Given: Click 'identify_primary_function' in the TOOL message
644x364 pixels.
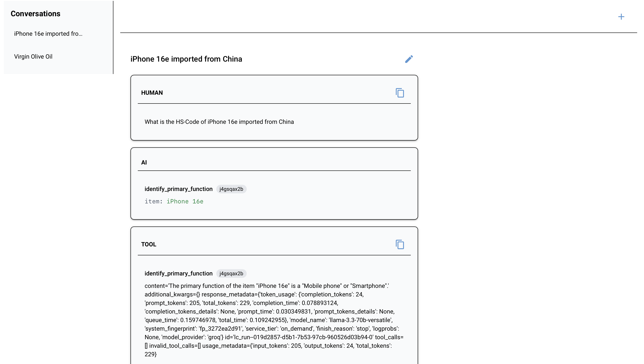Looking at the screenshot, I should click(178, 274).
